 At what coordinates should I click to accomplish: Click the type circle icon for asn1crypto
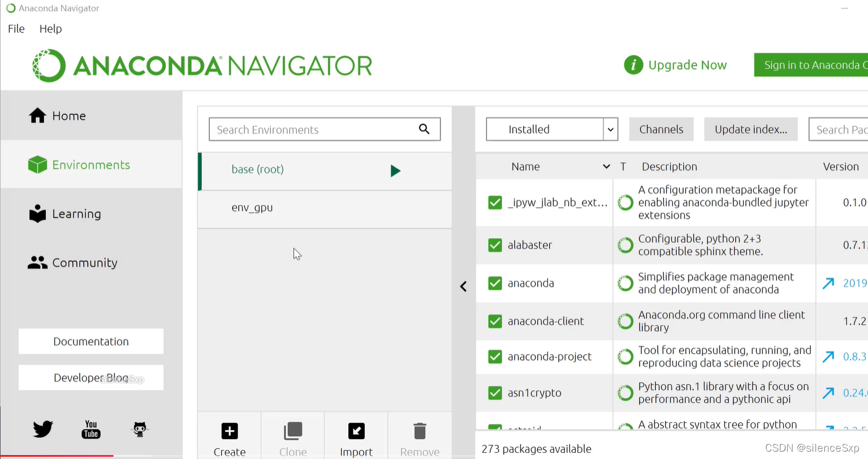pyautogui.click(x=625, y=393)
